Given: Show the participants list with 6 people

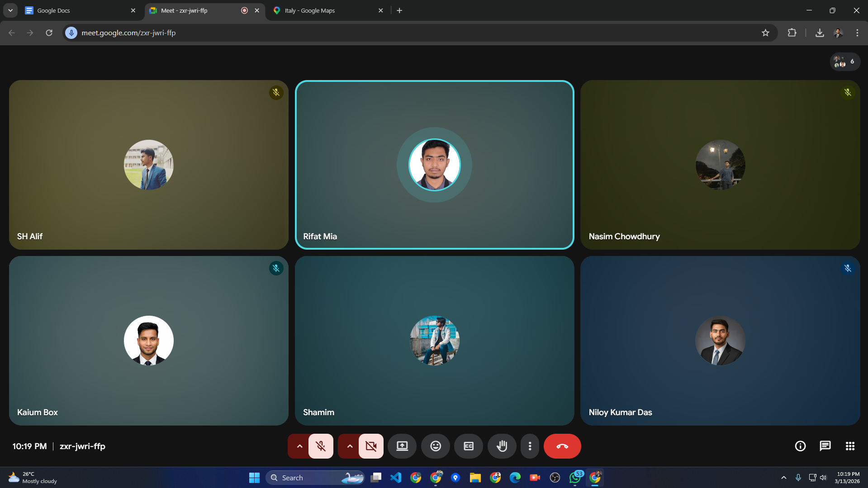Looking at the screenshot, I should click(844, 62).
